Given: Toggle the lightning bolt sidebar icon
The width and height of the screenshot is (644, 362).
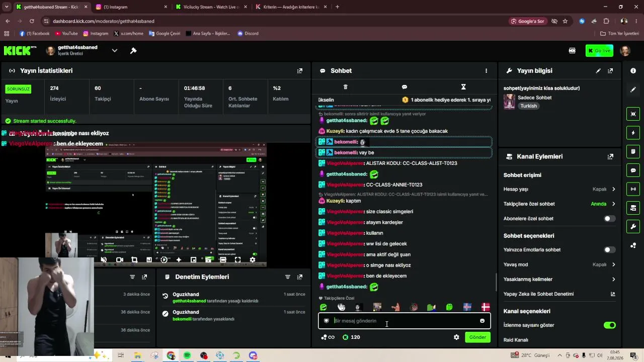Looking at the screenshot, I should pyautogui.click(x=633, y=133).
